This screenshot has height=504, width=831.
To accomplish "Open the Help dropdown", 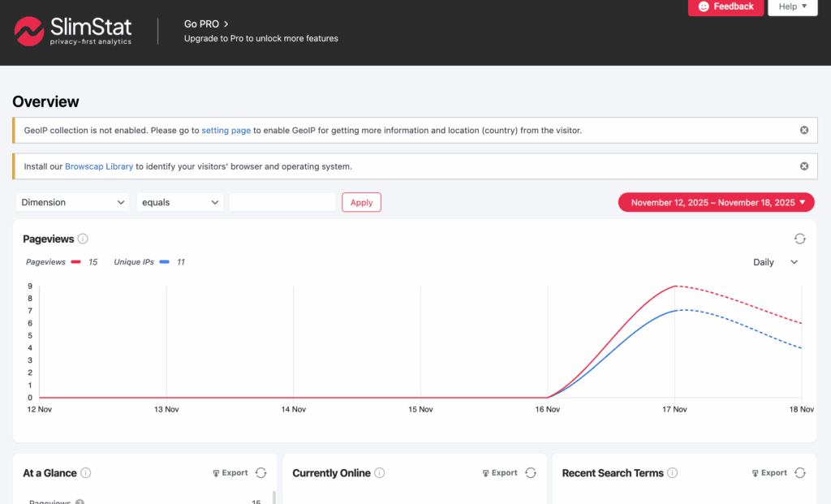I will click(792, 6).
